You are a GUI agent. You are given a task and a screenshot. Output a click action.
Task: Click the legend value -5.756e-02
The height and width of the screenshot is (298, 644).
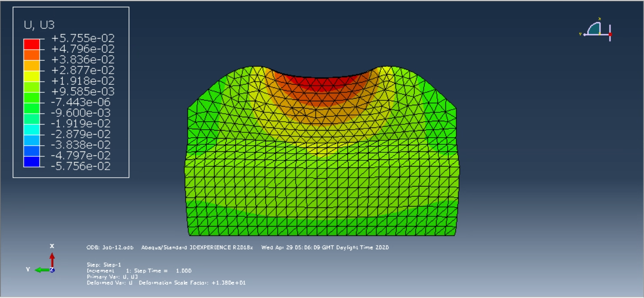(x=82, y=166)
